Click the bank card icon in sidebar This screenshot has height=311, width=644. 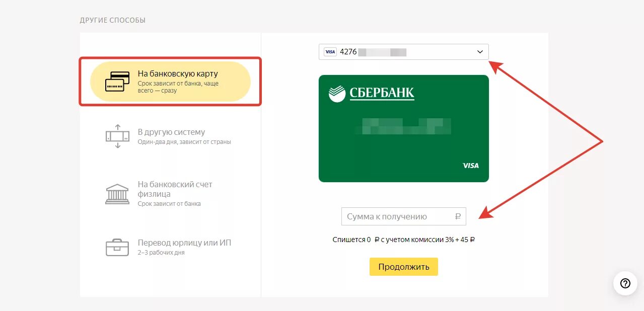click(117, 82)
